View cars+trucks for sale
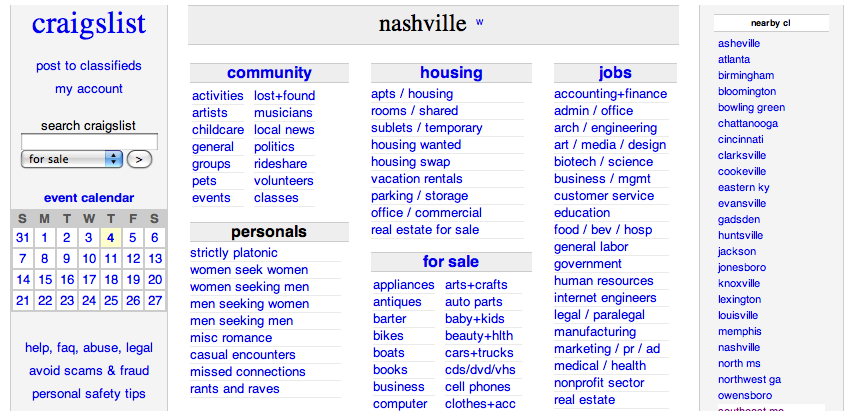The height and width of the screenshot is (411, 853). (x=480, y=353)
